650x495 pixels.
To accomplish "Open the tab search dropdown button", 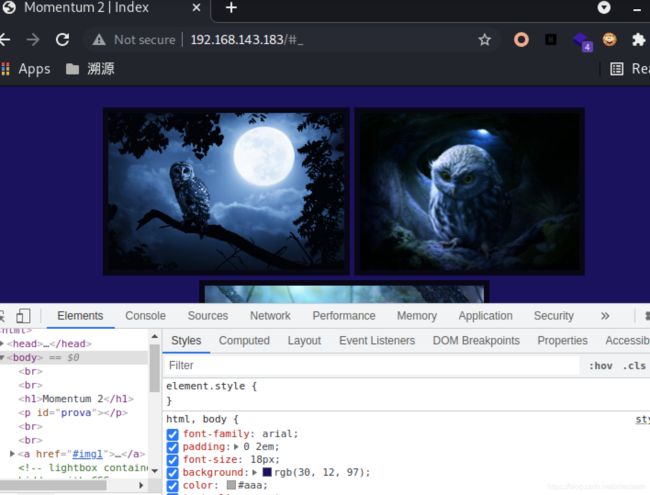I will [x=604, y=7].
